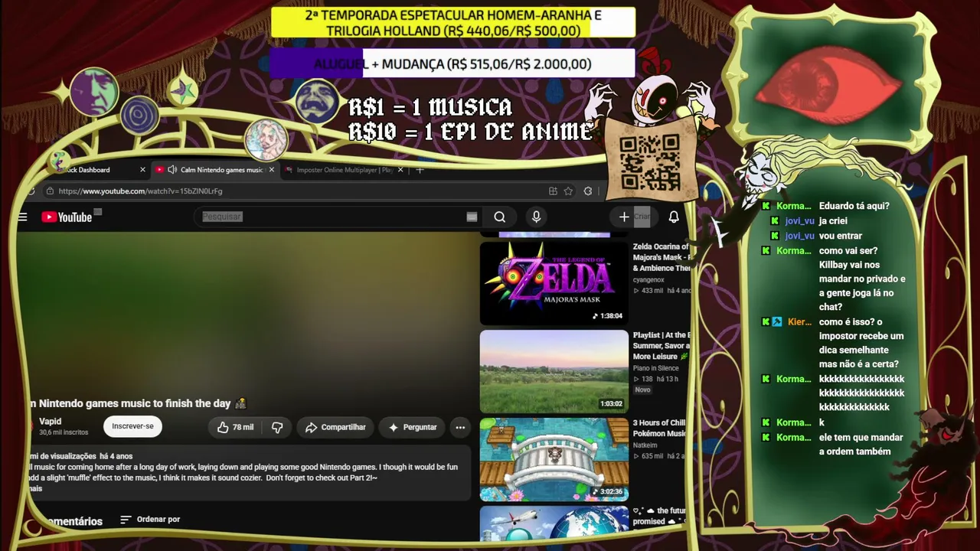
Task: Open the 3 Hours of Chill Pokémon thumbnail
Action: [554, 460]
